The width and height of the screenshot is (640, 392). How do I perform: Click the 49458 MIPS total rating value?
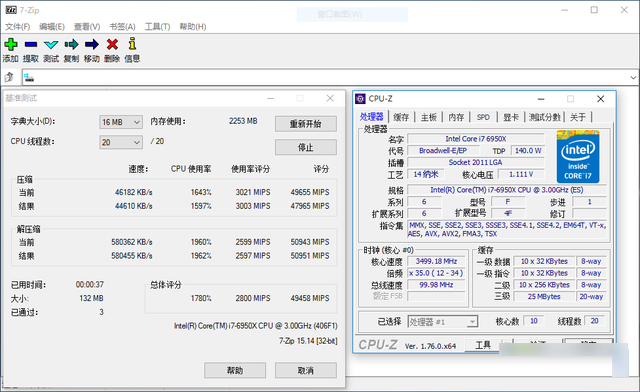[x=310, y=298]
